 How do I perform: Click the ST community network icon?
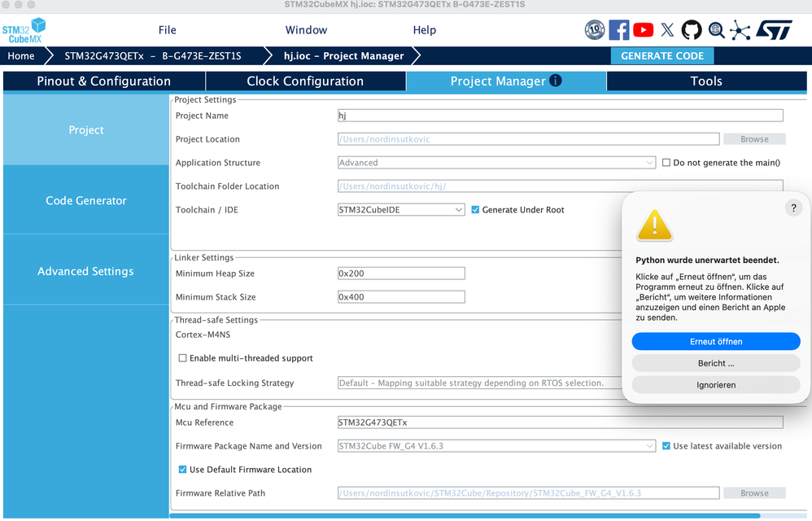[740, 30]
